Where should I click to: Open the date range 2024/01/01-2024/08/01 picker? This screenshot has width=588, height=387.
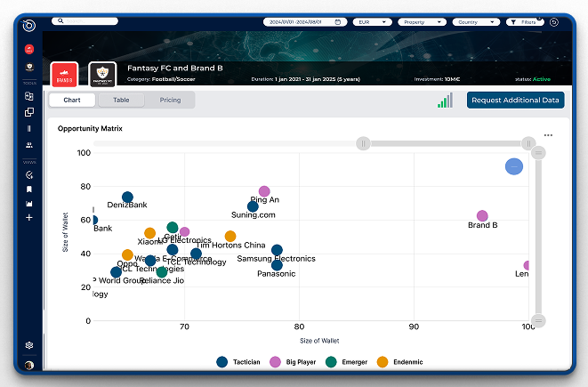[305, 22]
